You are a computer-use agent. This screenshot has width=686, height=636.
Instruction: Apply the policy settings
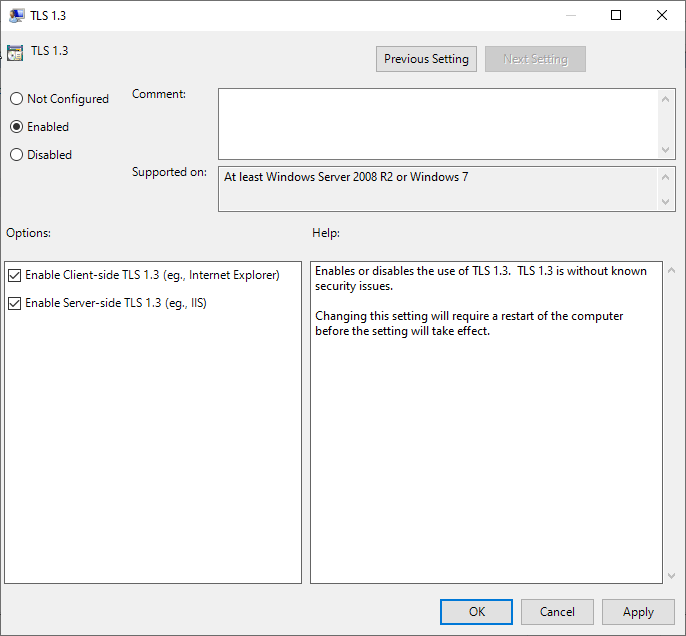(x=638, y=612)
